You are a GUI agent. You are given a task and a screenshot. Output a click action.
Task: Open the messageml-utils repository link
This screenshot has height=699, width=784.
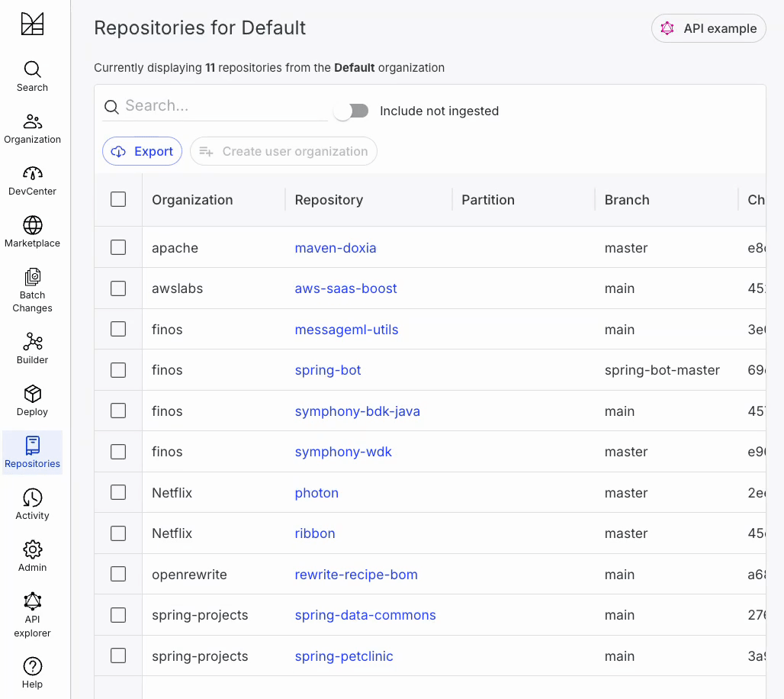pyautogui.click(x=346, y=330)
